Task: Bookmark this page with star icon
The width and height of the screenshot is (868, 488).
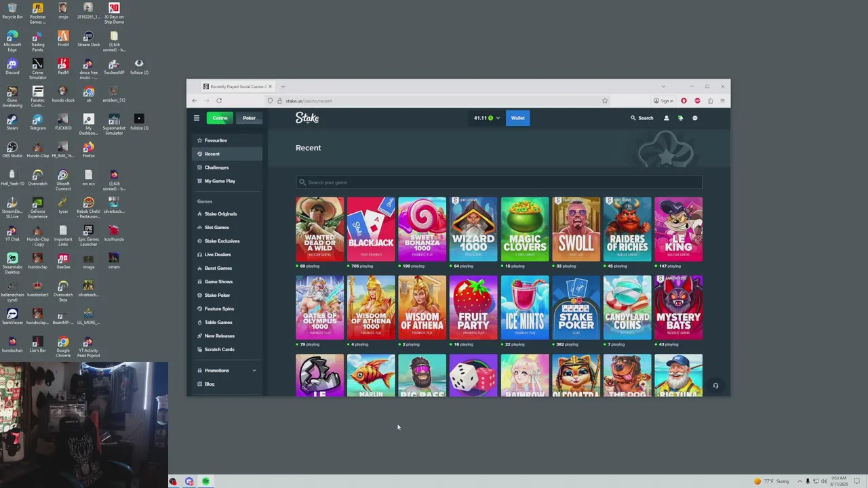Action: [x=605, y=100]
